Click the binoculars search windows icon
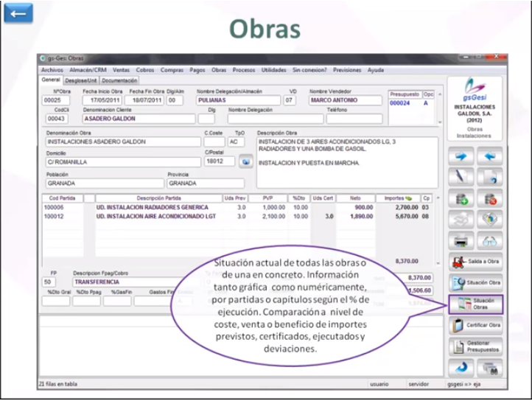The image size is (532, 401). pyautogui.click(x=489, y=368)
